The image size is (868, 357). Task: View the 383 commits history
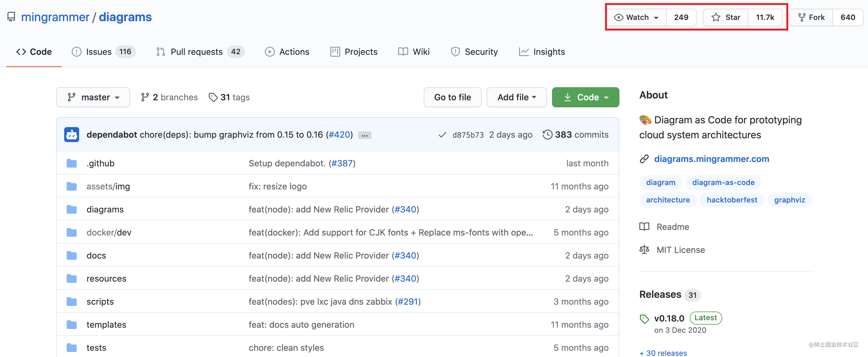(x=575, y=134)
